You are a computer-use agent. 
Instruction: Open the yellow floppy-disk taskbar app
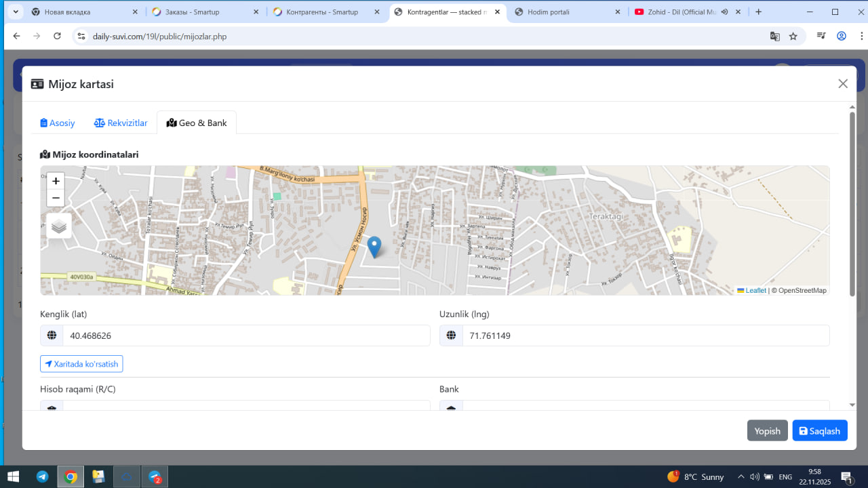pyautogui.click(x=98, y=476)
